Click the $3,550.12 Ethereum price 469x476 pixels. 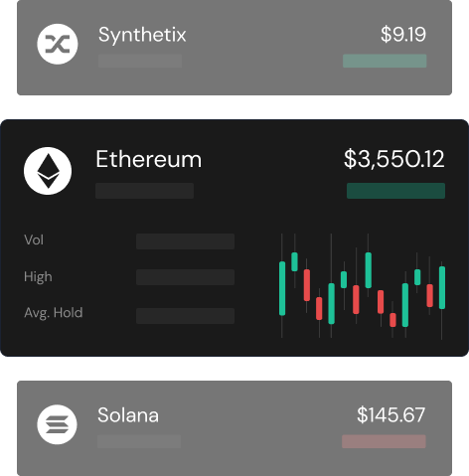point(394,159)
